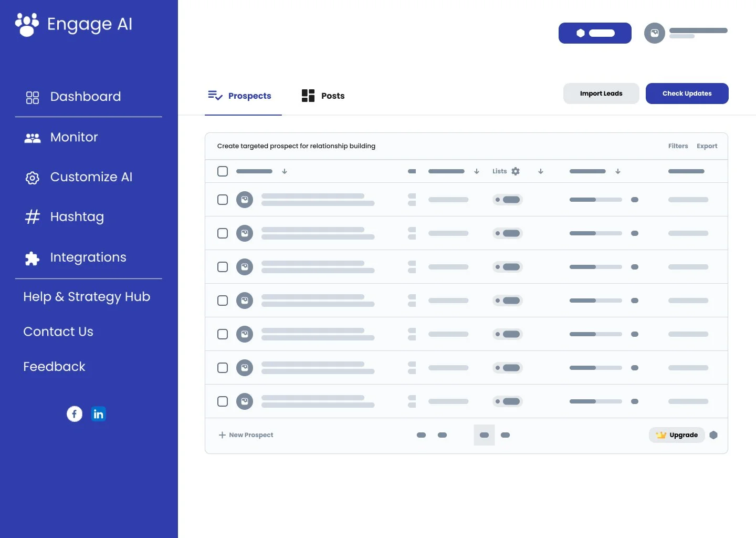The width and height of the screenshot is (756, 538).
Task: Open third row list tag pill
Action: pyautogui.click(x=508, y=267)
